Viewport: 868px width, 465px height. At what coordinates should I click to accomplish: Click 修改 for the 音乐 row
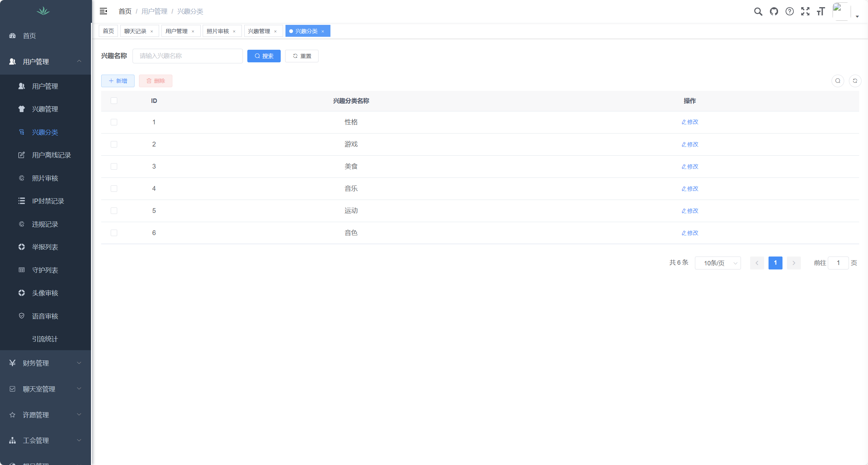(x=690, y=189)
